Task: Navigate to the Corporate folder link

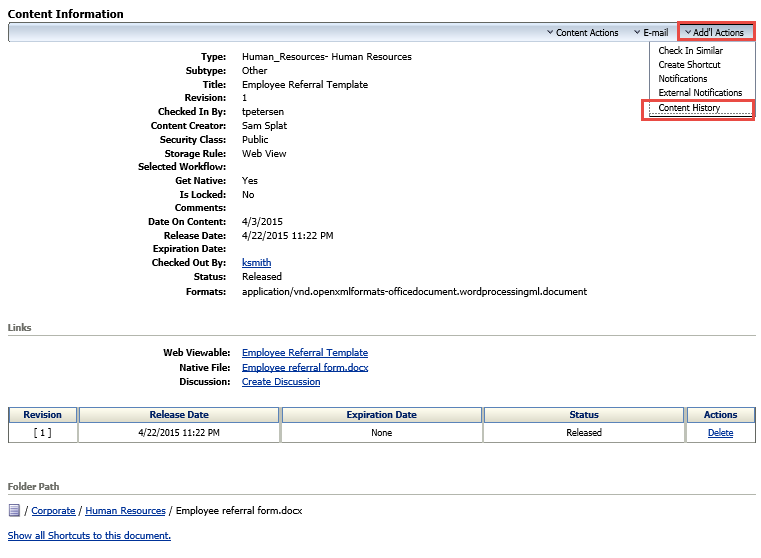Action: pyautogui.click(x=53, y=511)
